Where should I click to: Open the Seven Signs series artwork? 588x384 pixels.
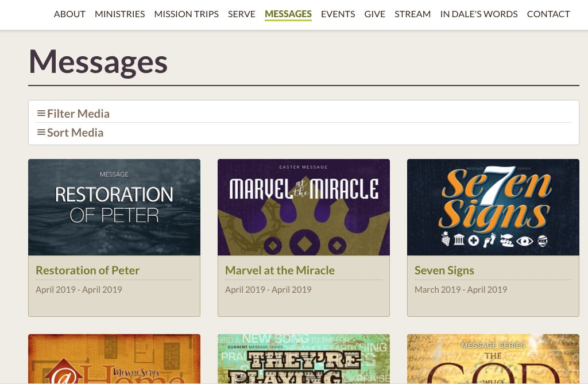pos(493,207)
